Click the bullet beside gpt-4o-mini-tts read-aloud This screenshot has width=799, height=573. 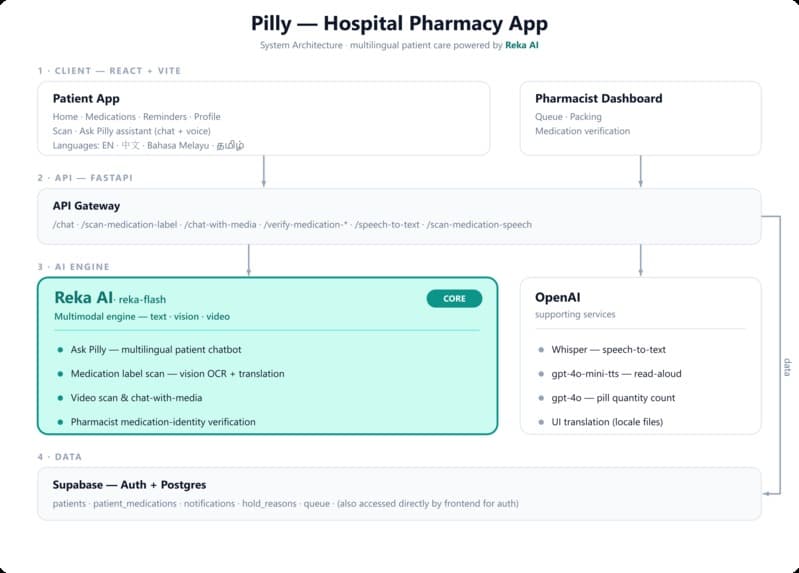541,374
